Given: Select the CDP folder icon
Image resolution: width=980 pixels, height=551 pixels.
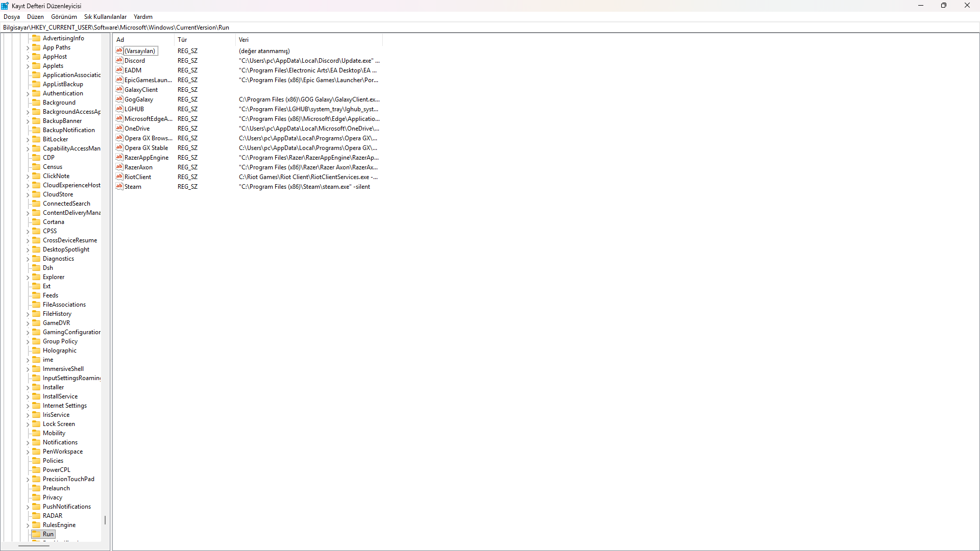Looking at the screenshot, I should [36, 157].
